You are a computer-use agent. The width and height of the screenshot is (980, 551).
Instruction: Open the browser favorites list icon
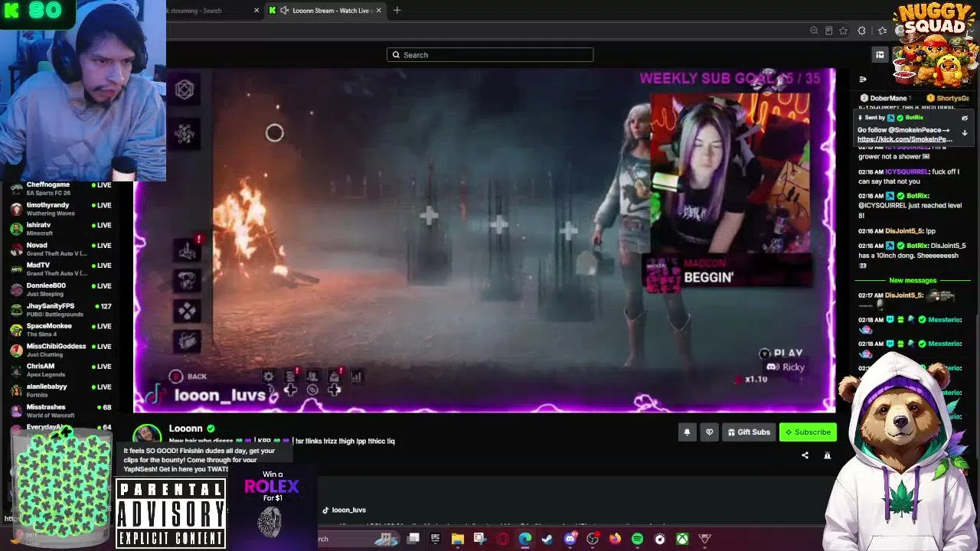pyautogui.click(x=883, y=31)
